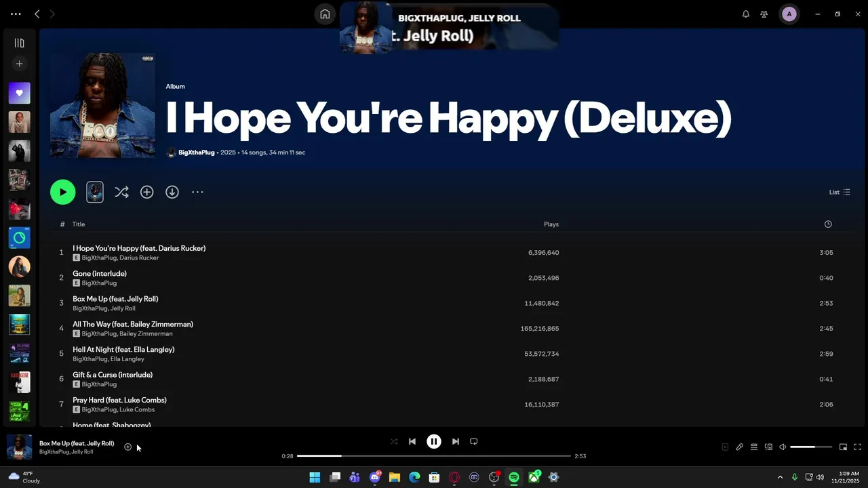Screen dimensions: 868x488
Task: Play the album with the green play button
Action: click(x=62, y=192)
